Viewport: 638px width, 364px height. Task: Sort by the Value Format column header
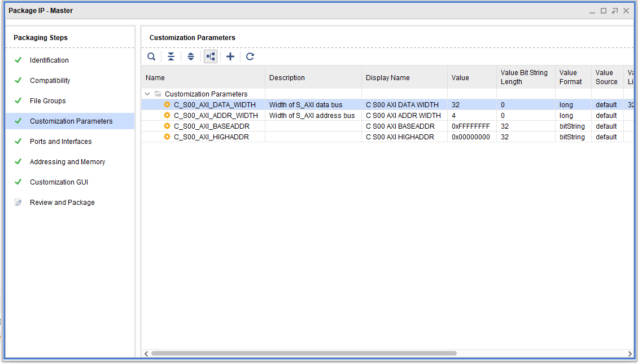pyautogui.click(x=573, y=77)
